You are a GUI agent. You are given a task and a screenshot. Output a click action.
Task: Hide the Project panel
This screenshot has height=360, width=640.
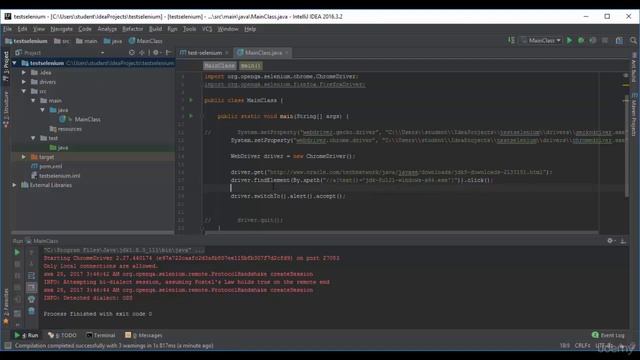(168, 53)
